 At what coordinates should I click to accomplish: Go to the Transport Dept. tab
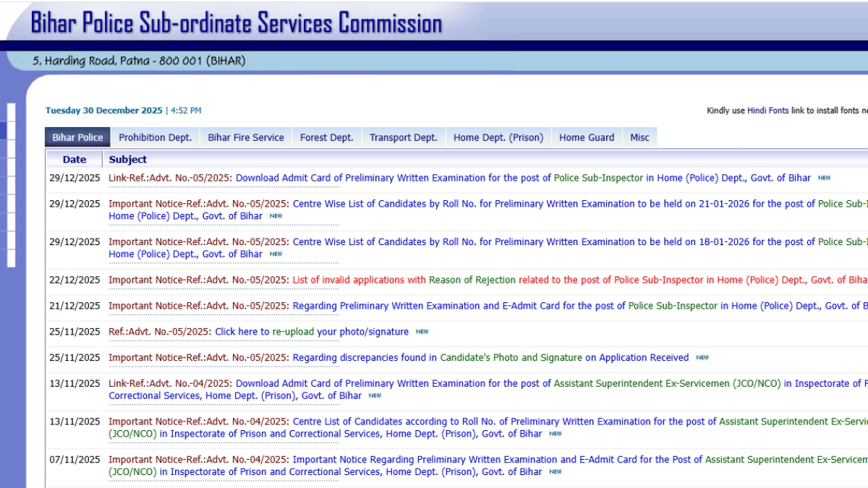(403, 137)
